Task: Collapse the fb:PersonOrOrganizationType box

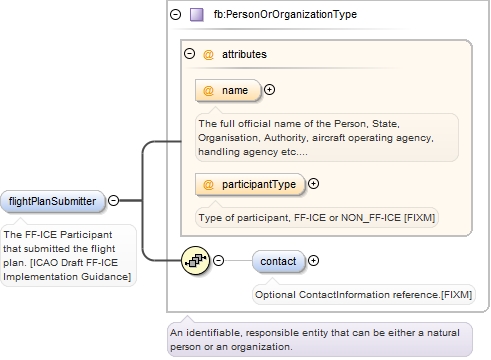Action: pyautogui.click(x=175, y=14)
